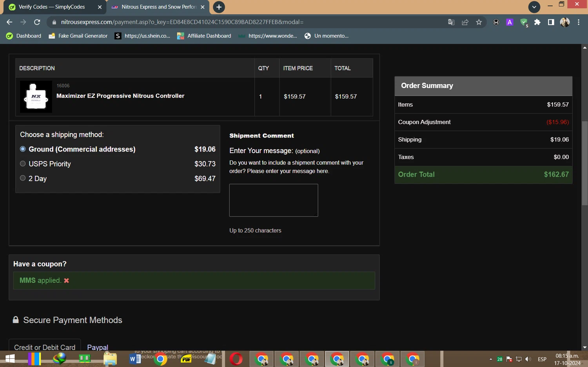Reload the payment page
Image resolution: width=588 pixels, height=367 pixels.
(x=37, y=22)
